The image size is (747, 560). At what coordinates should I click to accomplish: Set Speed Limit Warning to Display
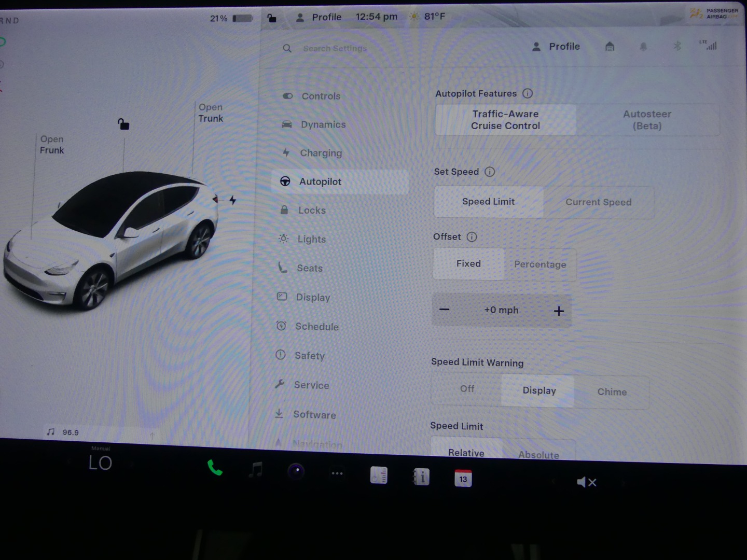(539, 391)
